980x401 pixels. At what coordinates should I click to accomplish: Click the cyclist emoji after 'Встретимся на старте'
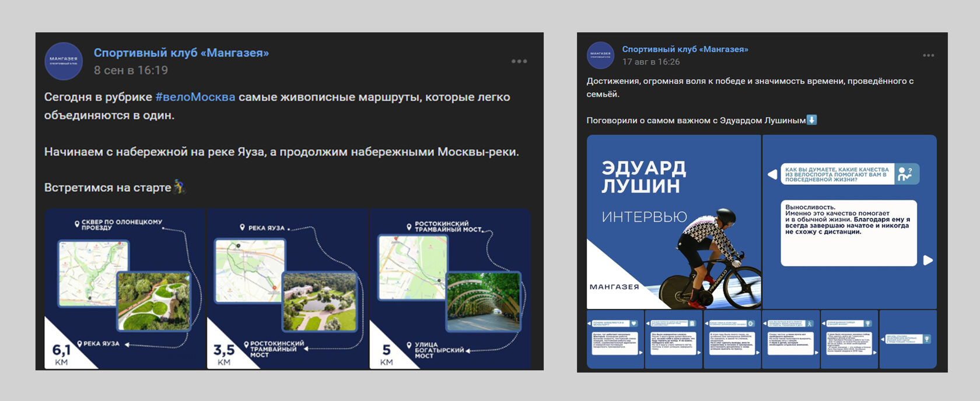[x=179, y=187]
